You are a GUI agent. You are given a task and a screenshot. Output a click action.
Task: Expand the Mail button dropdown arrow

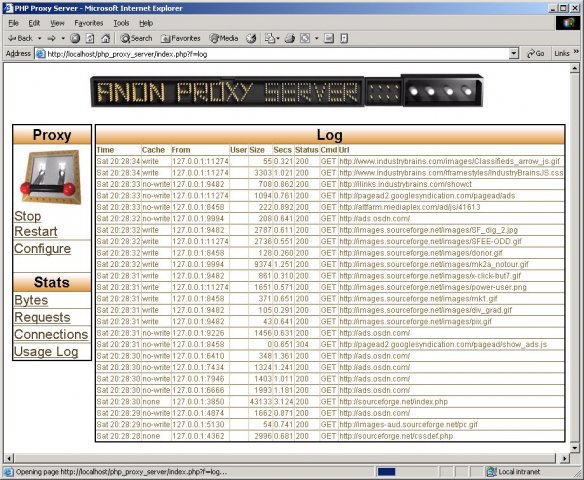coord(278,38)
